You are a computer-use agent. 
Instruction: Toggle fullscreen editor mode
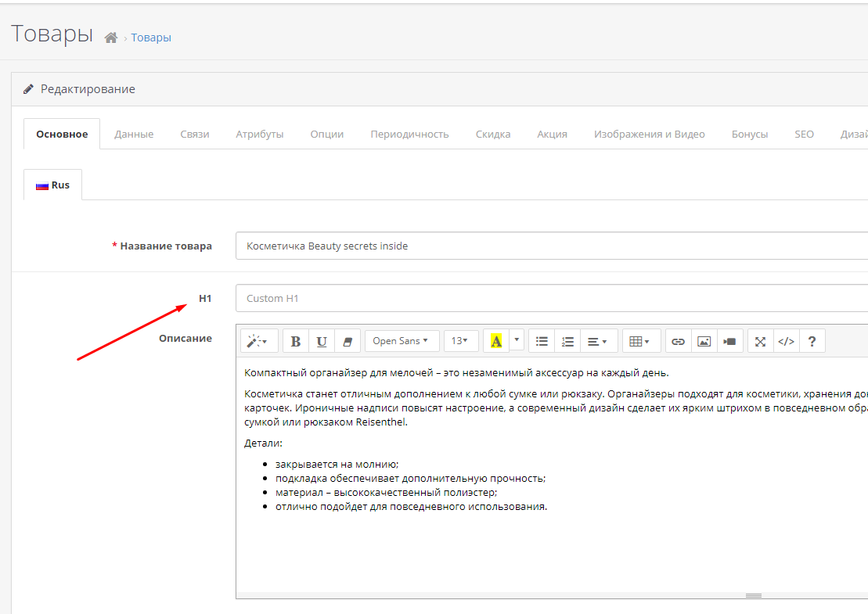[x=761, y=341]
